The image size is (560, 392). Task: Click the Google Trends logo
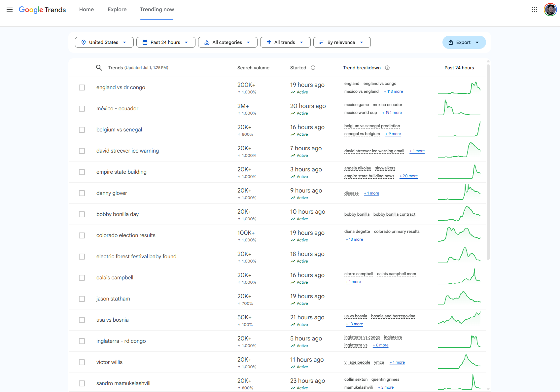(x=42, y=10)
